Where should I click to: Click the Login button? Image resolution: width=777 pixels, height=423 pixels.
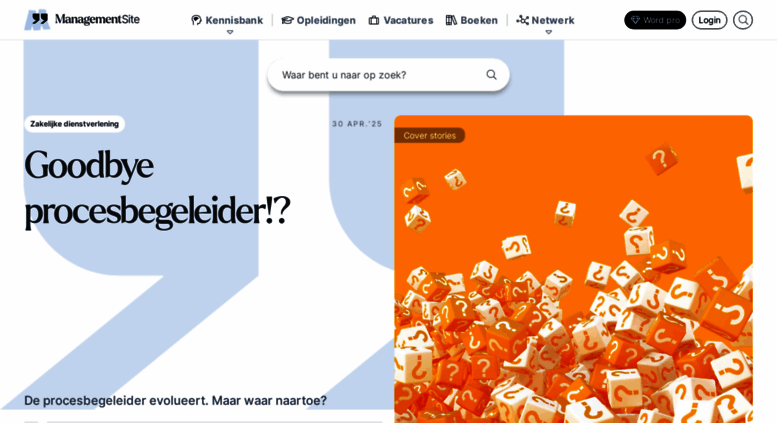click(x=710, y=20)
